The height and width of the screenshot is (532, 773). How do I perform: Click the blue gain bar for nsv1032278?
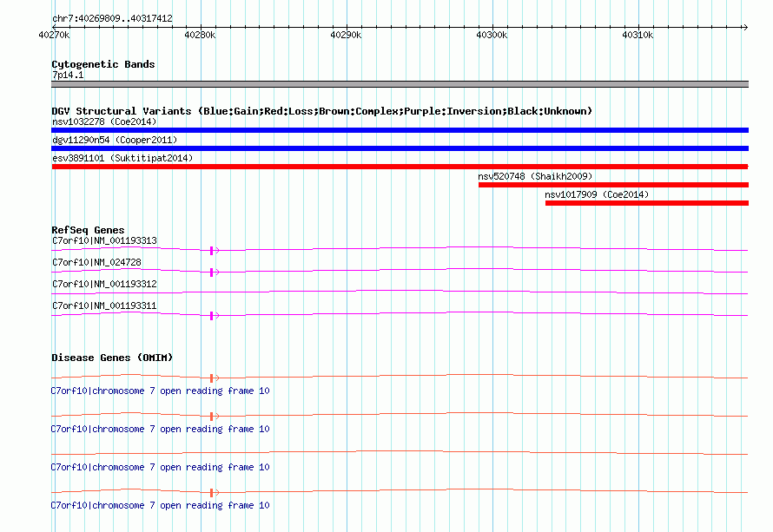tap(400, 130)
